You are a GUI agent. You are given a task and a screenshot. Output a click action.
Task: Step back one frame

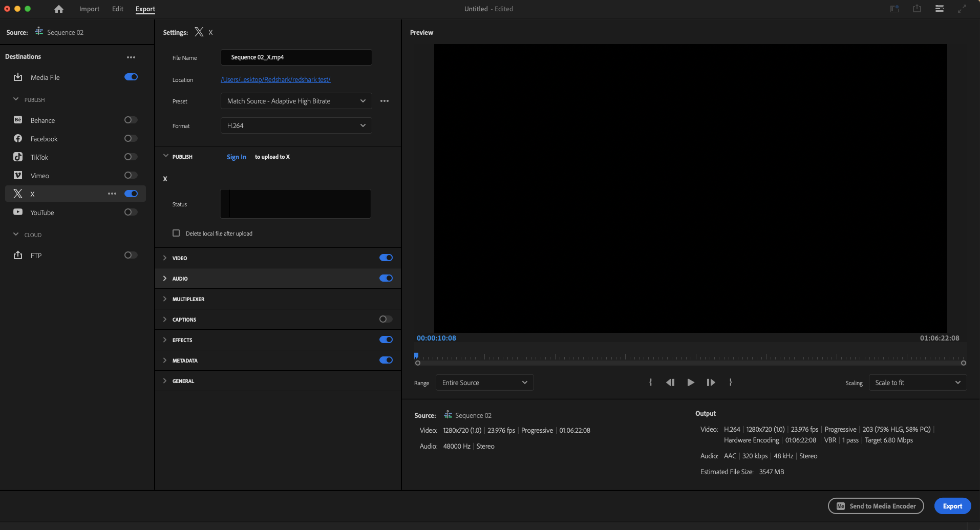(x=670, y=383)
